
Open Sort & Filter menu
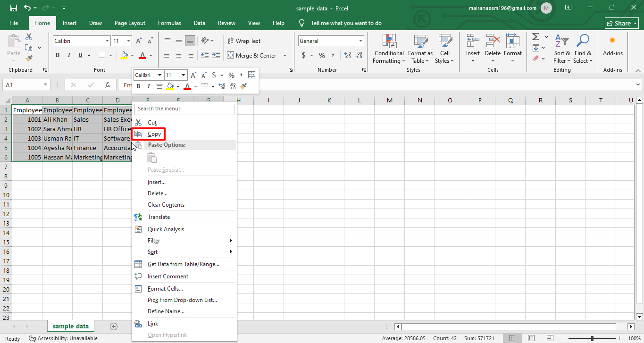[x=562, y=49]
